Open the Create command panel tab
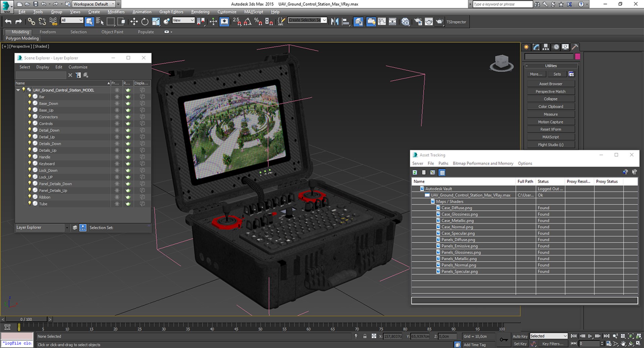This screenshot has height=348, width=644. (x=526, y=47)
